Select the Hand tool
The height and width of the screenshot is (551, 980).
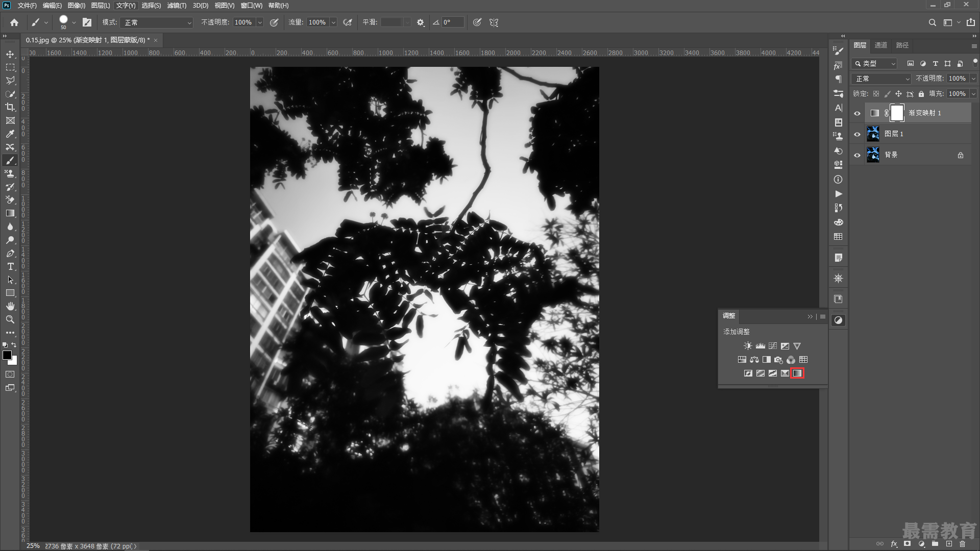(10, 306)
